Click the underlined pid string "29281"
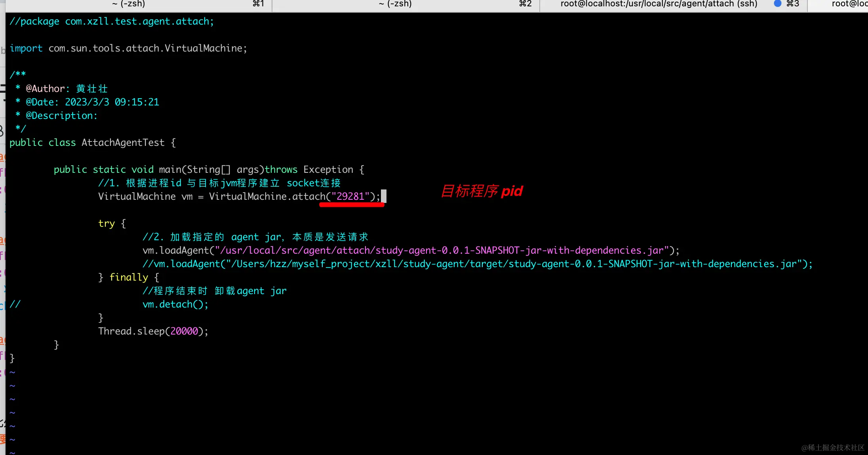868x455 pixels. pyautogui.click(x=350, y=196)
